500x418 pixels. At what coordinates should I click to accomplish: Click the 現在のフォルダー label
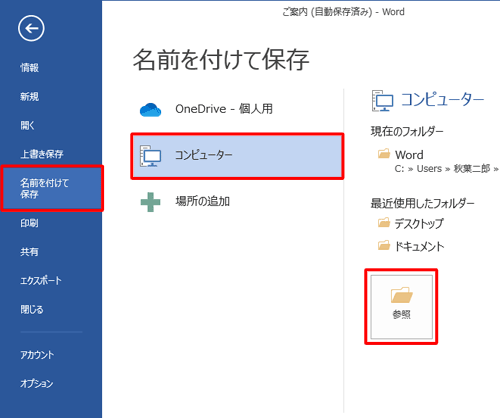click(x=407, y=131)
